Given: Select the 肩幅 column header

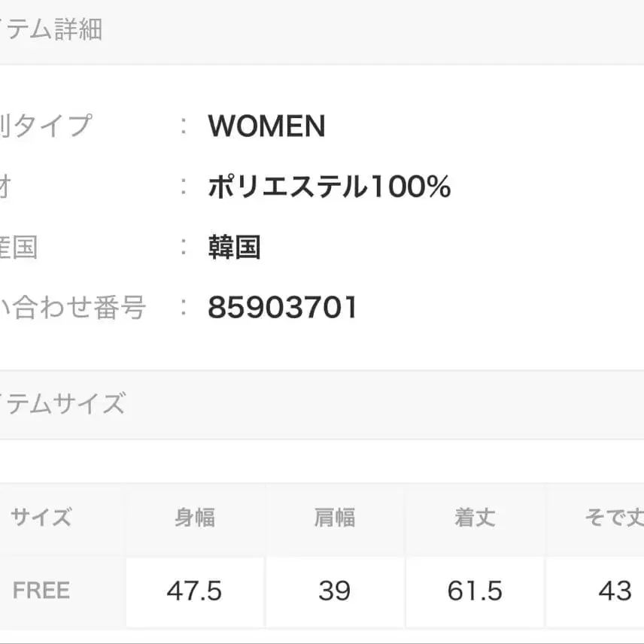Looking at the screenshot, I should (335, 518).
